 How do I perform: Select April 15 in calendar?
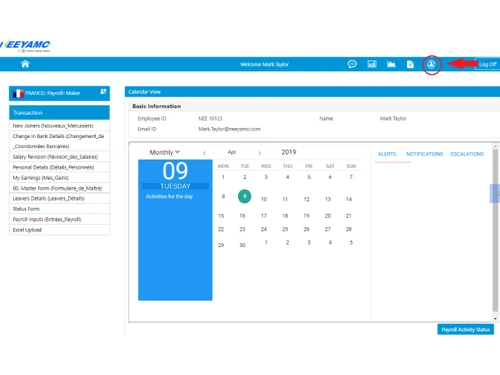221,216
